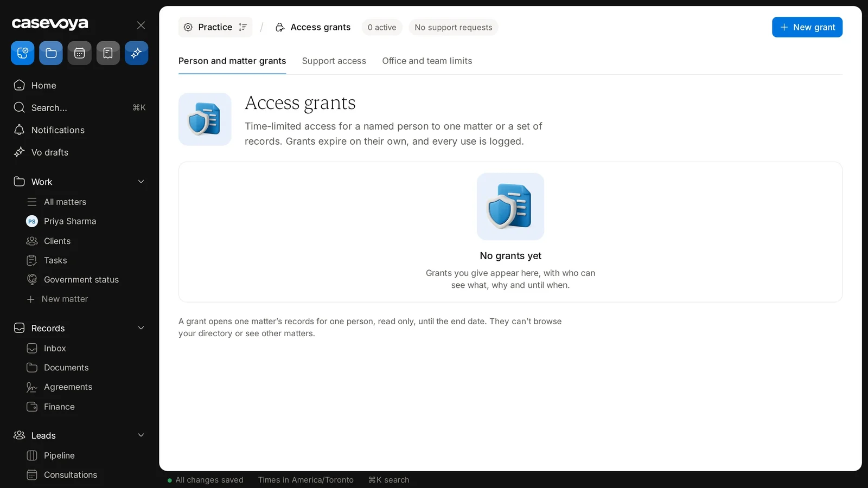868x488 pixels.
Task: Open the Home label in the sidebar
Action: coord(44,85)
